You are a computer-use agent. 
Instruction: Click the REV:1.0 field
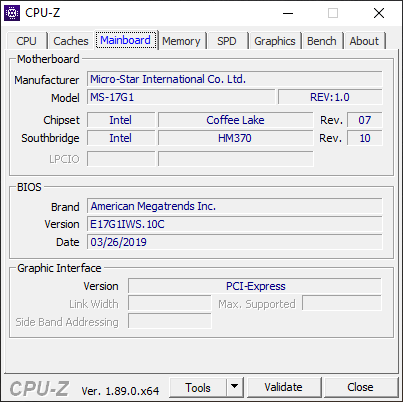coord(330,97)
